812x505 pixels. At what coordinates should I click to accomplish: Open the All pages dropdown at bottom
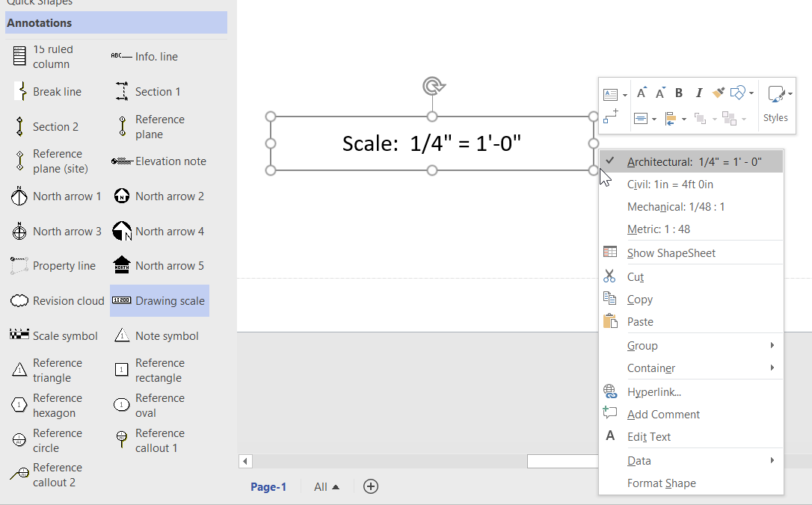pos(326,486)
